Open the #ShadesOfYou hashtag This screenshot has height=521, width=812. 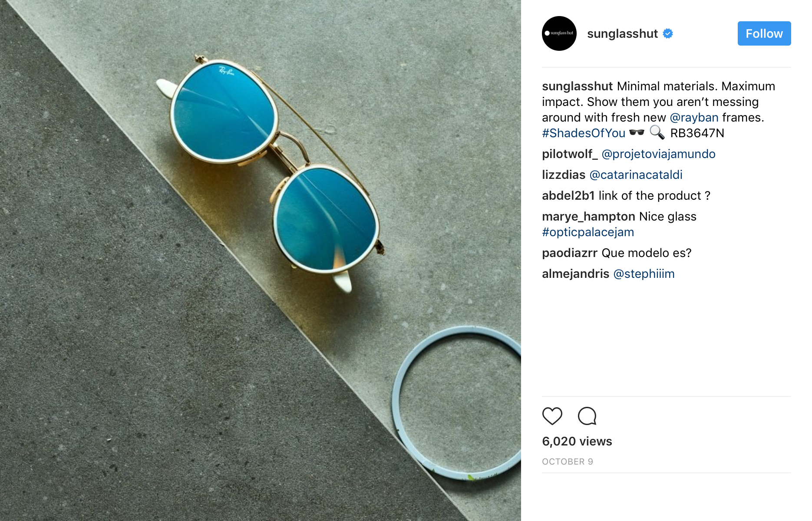(584, 133)
